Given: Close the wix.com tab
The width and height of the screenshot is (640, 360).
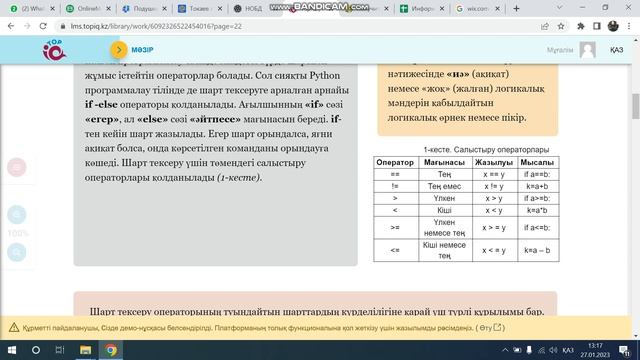Looking at the screenshot, I should [x=498, y=8].
